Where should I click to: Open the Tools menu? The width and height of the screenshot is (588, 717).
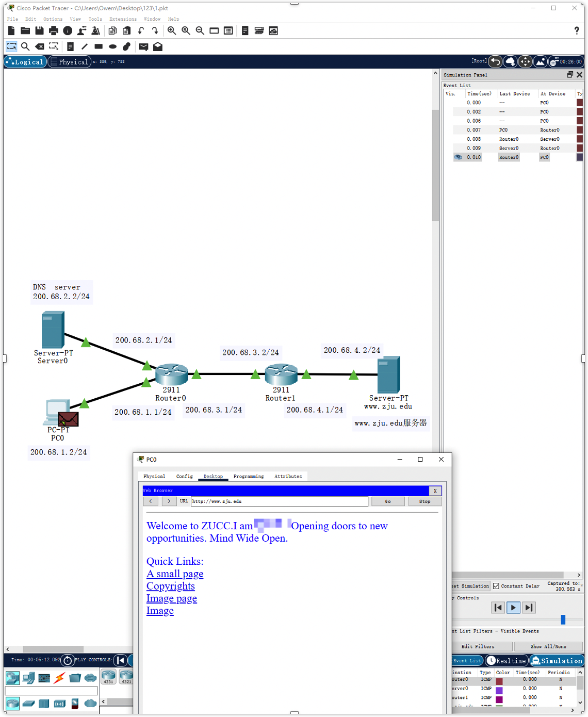pos(95,19)
